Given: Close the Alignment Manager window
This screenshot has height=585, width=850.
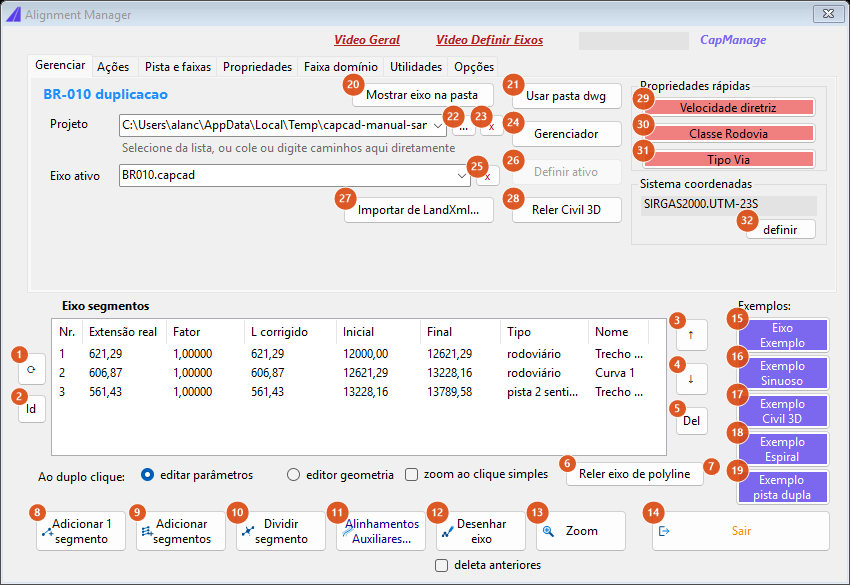Looking at the screenshot, I should tap(828, 14).
